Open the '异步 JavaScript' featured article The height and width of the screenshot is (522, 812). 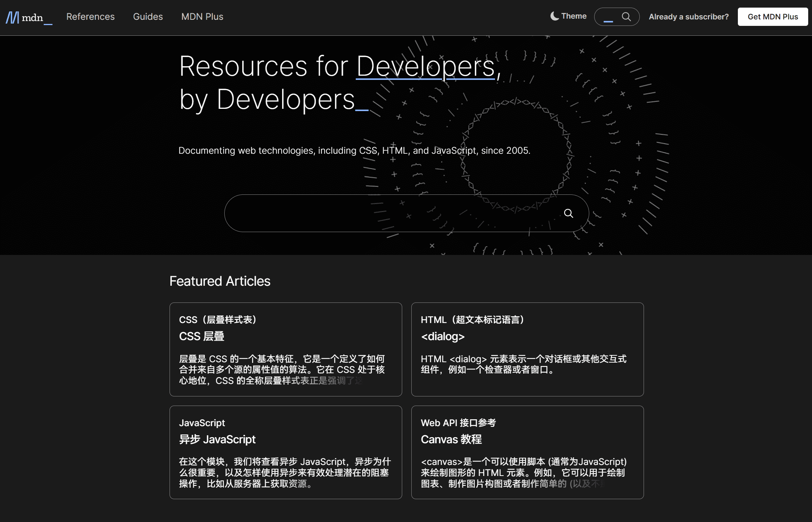click(x=217, y=439)
